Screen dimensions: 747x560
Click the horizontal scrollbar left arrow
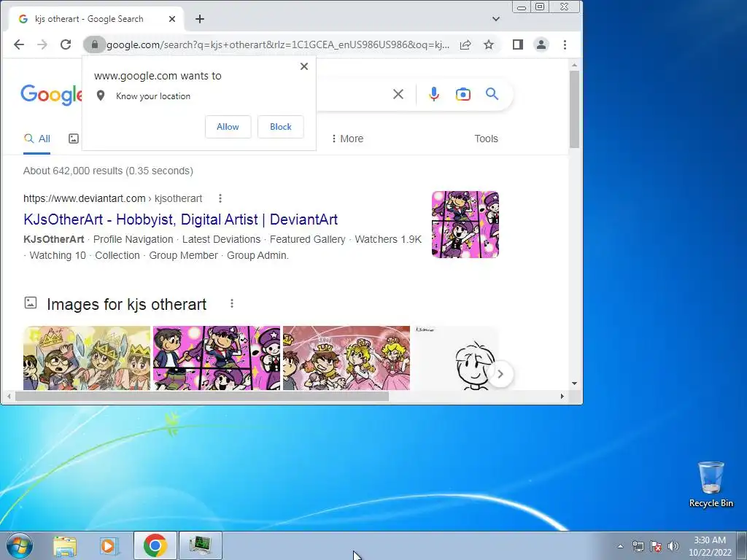[9, 396]
